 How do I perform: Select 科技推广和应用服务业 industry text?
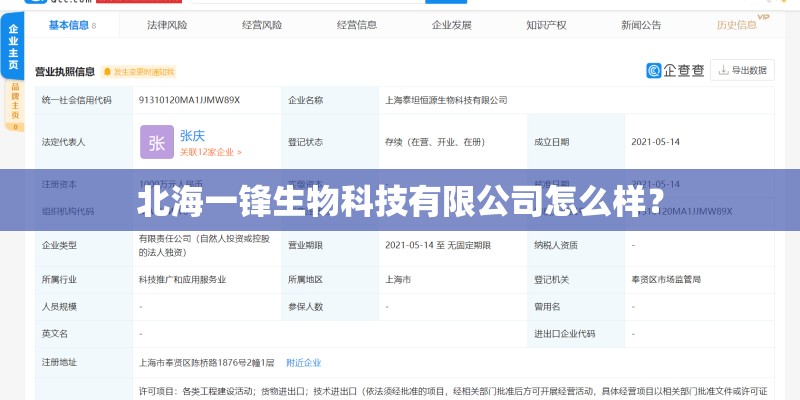pos(183,280)
